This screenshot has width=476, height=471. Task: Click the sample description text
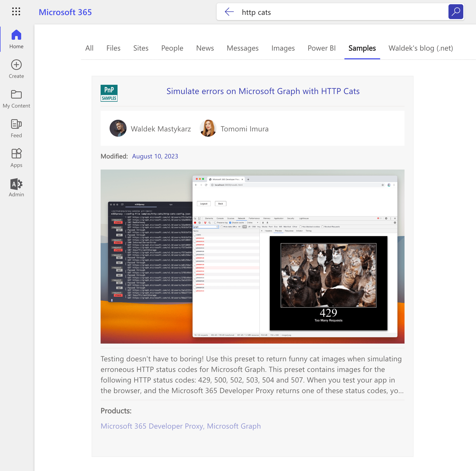[252, 375]
